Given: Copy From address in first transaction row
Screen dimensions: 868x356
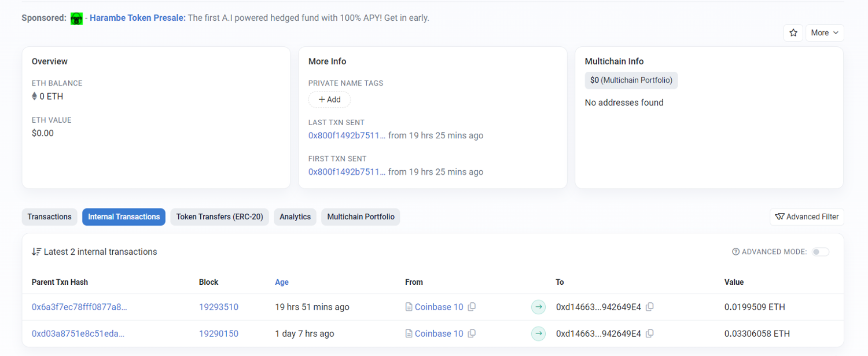Looking at the screenshot, I should [472, 307].
